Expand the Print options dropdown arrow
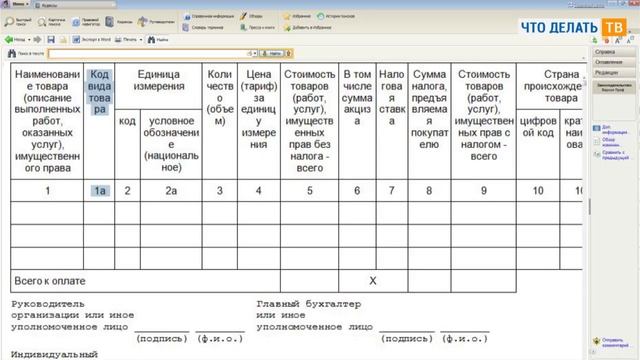Image resolution: width=640 pixels, height=360 pixels. pyautogui.click(x=141, y=40)
